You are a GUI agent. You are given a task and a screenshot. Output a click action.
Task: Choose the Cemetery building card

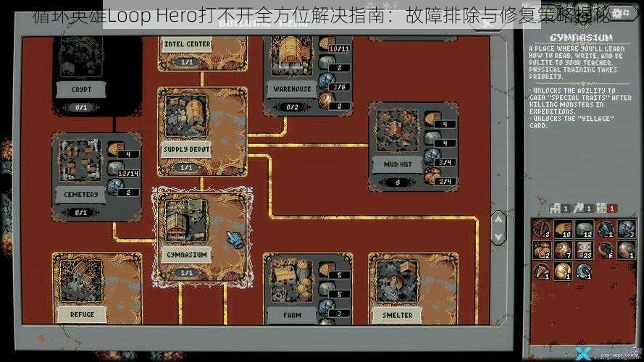97,177
